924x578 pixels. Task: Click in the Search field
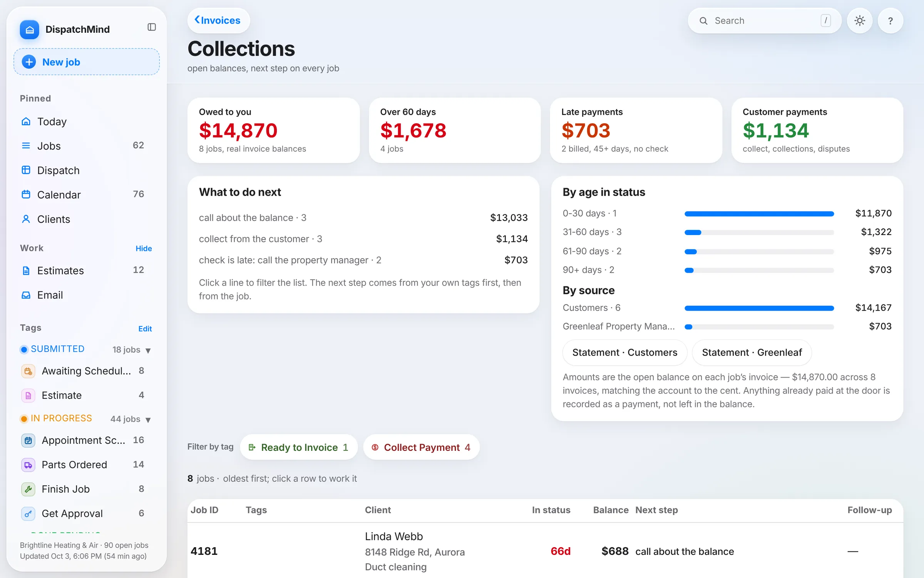[764, 20]
